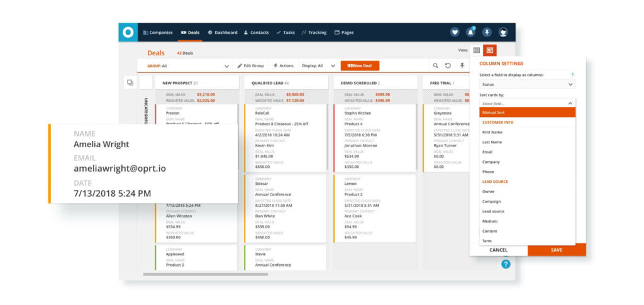Open the Contacts tab
This screenshot has width=644, height=305.
coord(257,33)
